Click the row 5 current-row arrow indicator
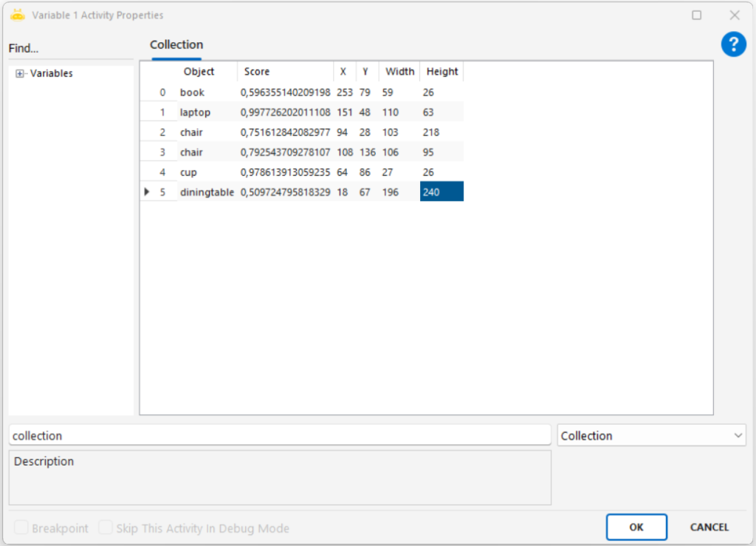The image size is (756, 546). tap(147, 192)
